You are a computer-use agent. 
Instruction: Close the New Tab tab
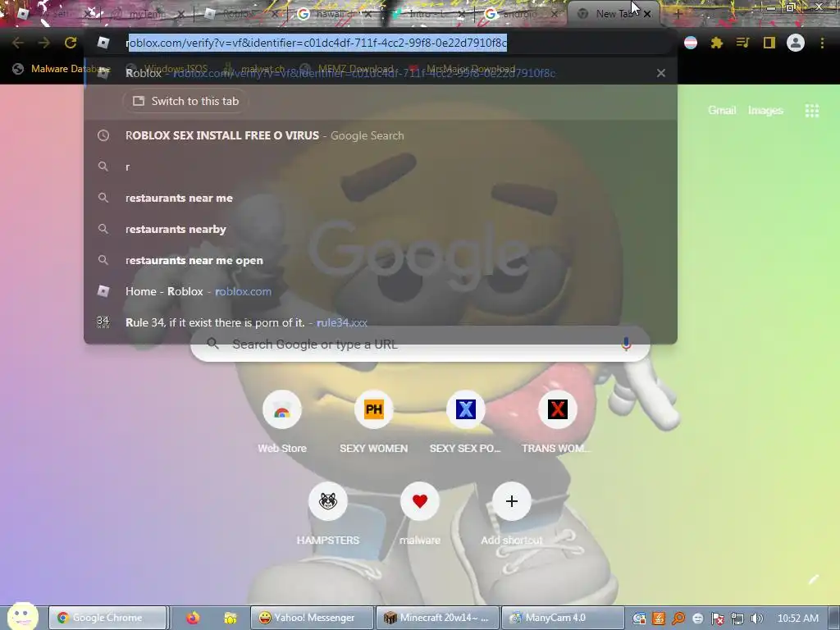point(647,14)
